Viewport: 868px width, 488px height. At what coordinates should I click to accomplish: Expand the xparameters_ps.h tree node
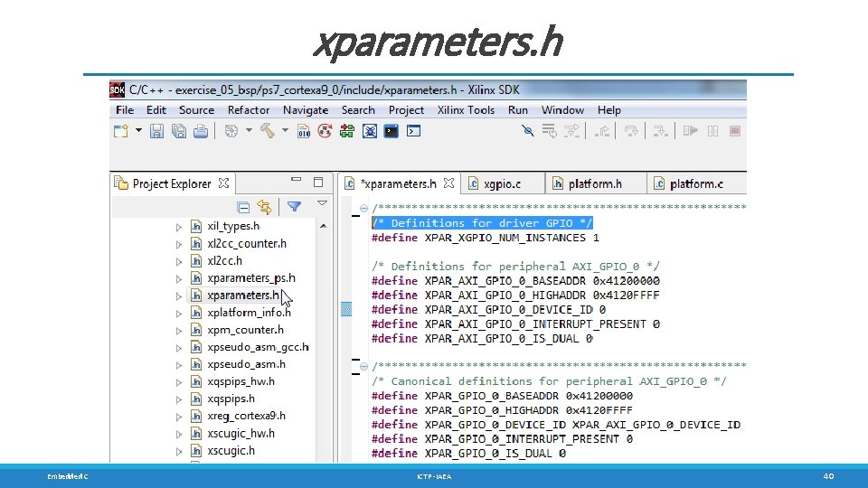click(179, 278)
